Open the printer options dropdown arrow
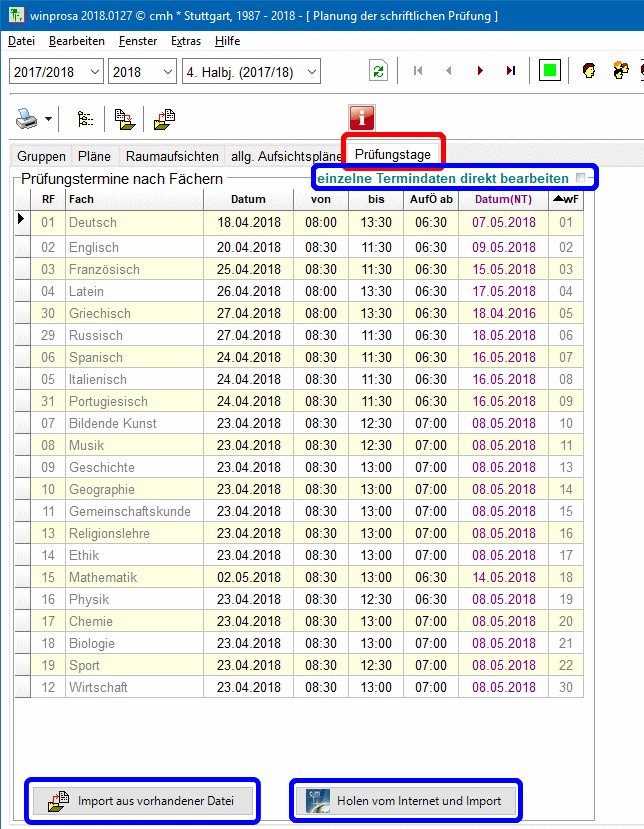The width and height of the screenshot is (644, 829). click(48, 119)
